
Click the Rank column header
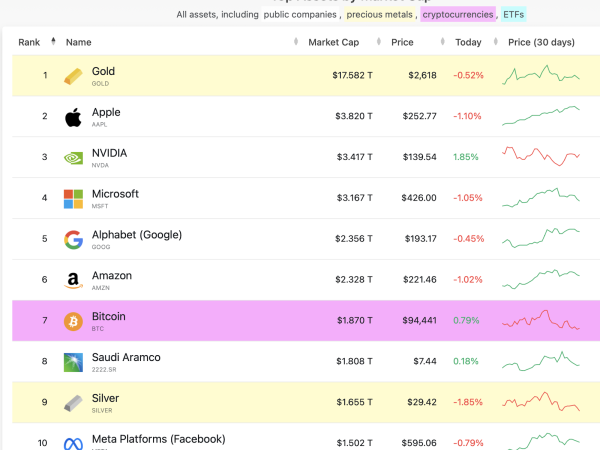[29, 42]
